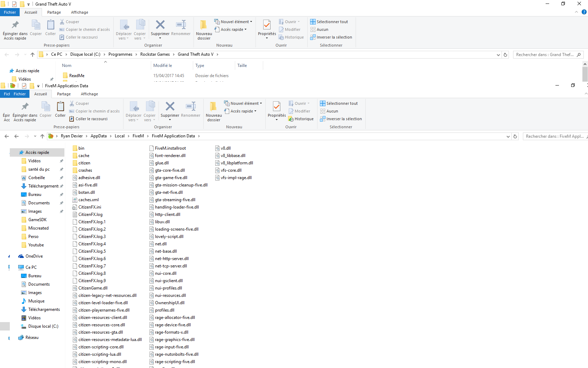Switch to Partage tab in Grand Theft Auto V window
Image resolution: width=588 pixels, height=368 pixels.
point(54,12)
